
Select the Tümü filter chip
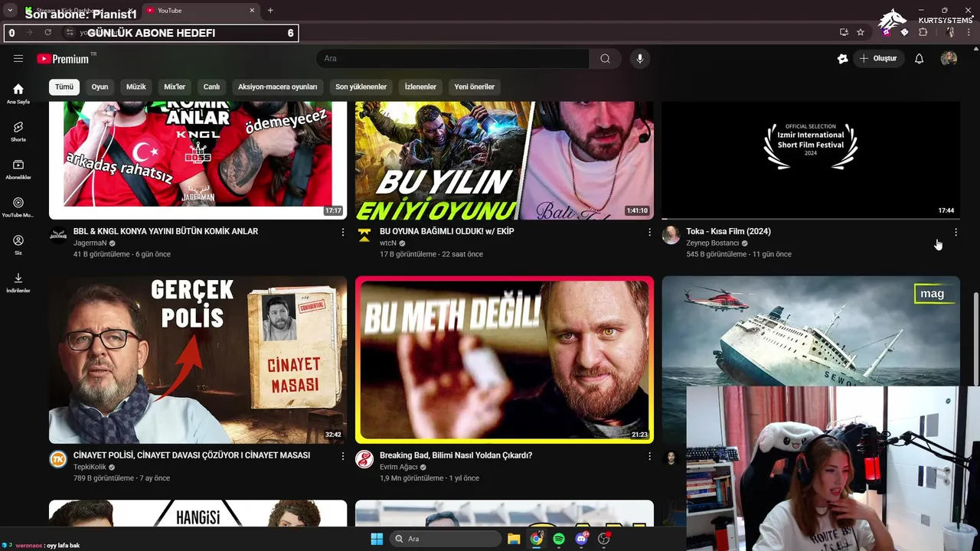pos(64,86)
